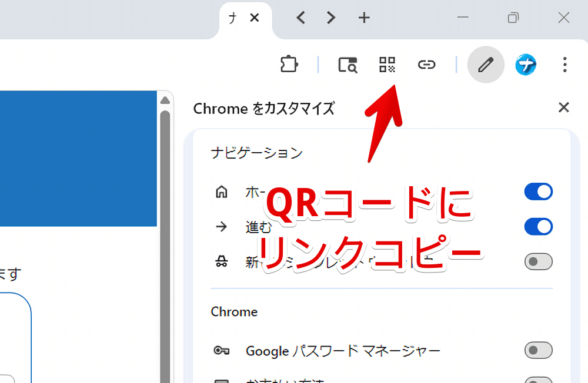This screenshot has width=588, height=383.
Task: Toggle the 進む (Forward) switch off
Action: point(538,226)
